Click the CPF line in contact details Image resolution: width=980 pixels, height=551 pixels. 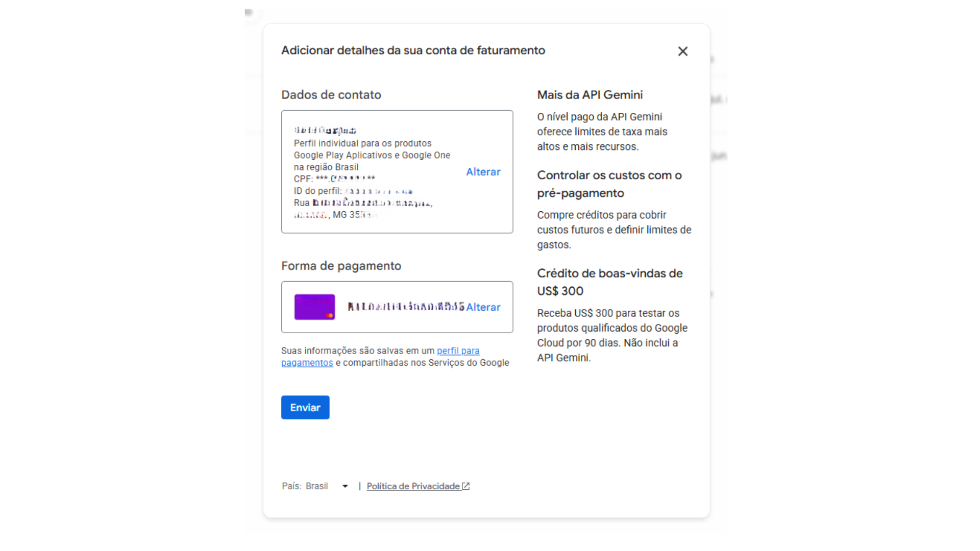tap(334, 179)
